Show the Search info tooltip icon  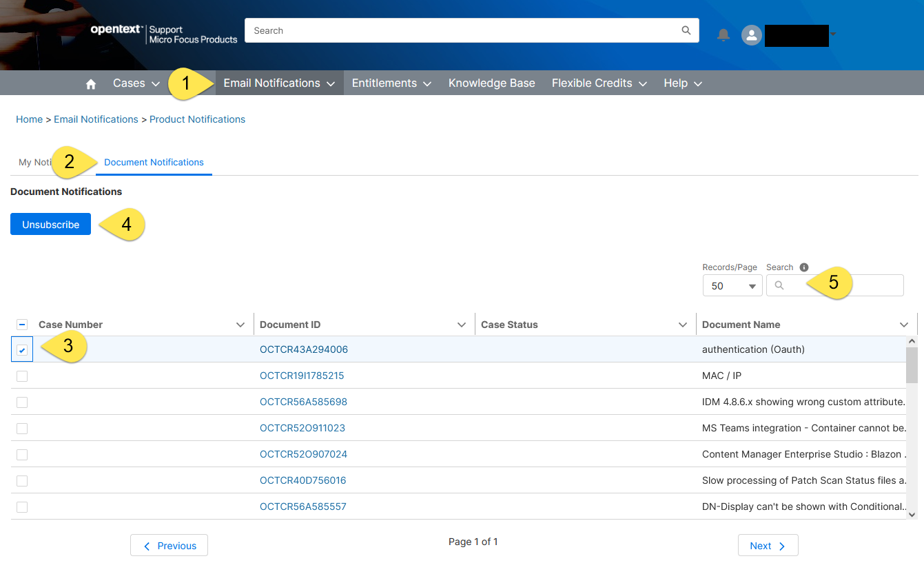(x=804, y=267)
